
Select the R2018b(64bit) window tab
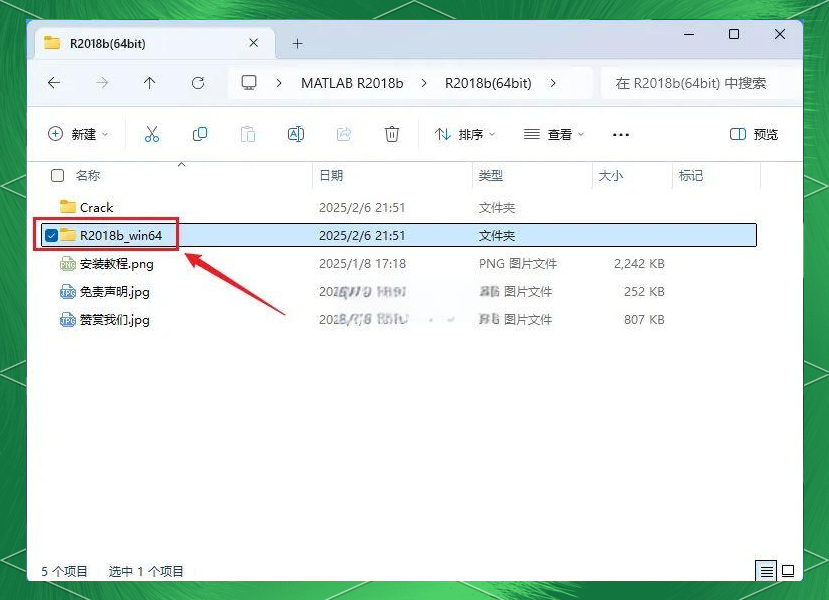pos(153,43)
